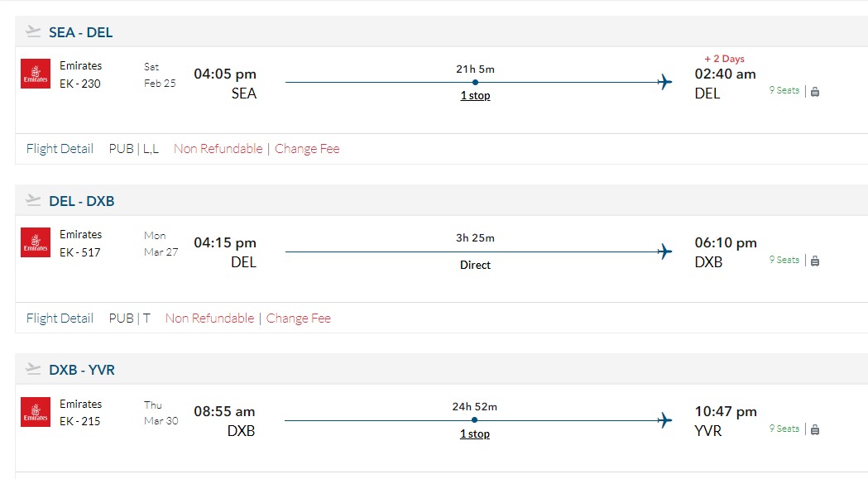Click the baggage icon for DXB-YVR flight
Image resolution: width=868 pixels, height=479 pixels.
tap(815, 429)
